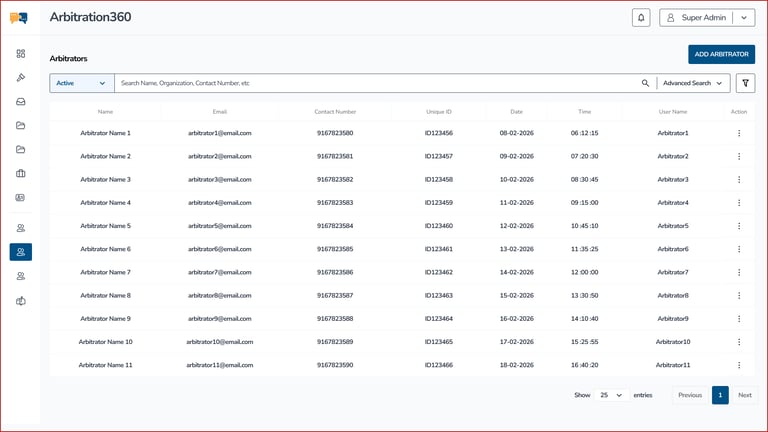This screenshot has width=768, height=432.
Task: Click unique ID ID123466
Action: click(x=439, y=365)
